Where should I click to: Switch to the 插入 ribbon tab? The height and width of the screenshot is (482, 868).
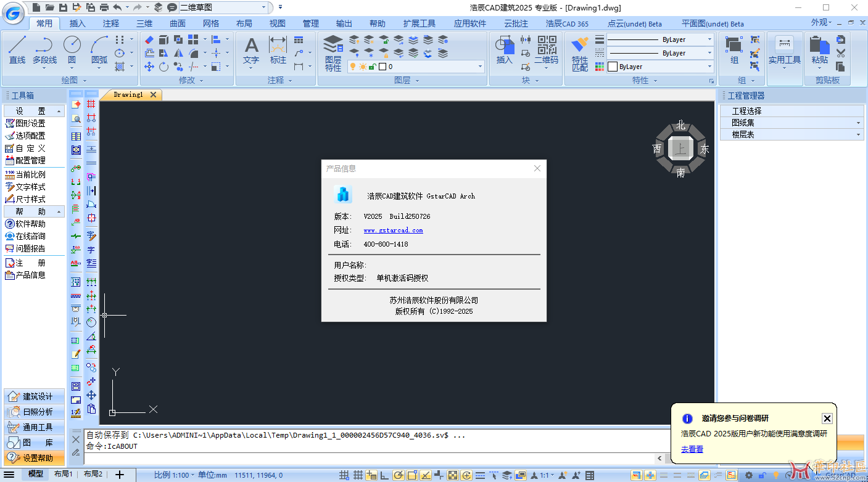(x=78, y=23)
